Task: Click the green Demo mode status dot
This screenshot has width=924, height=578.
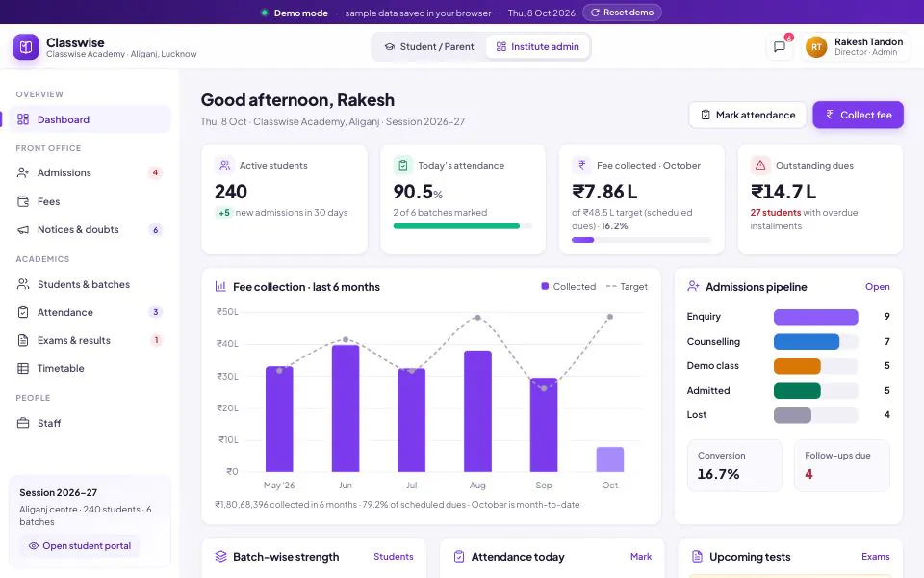Action: pos(265,13)
